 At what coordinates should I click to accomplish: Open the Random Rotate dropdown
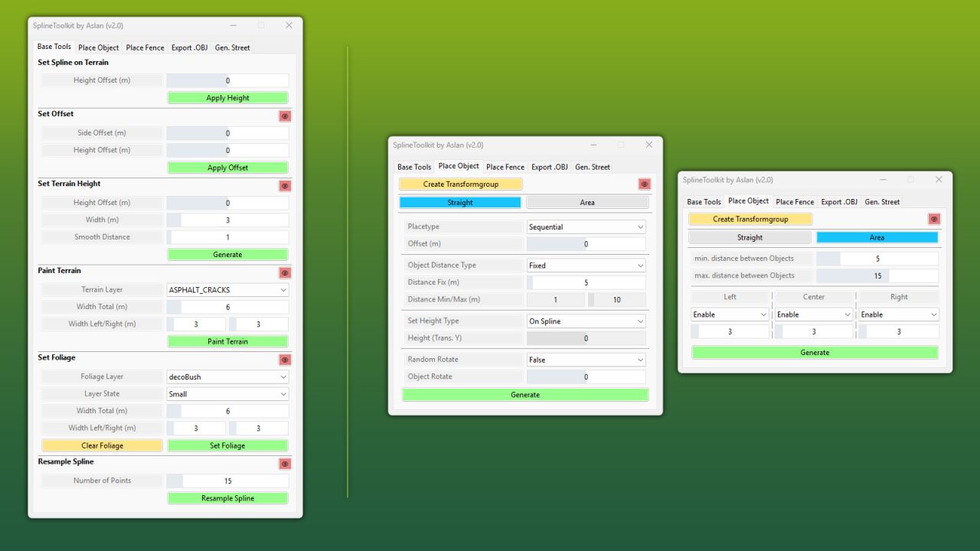586,360
